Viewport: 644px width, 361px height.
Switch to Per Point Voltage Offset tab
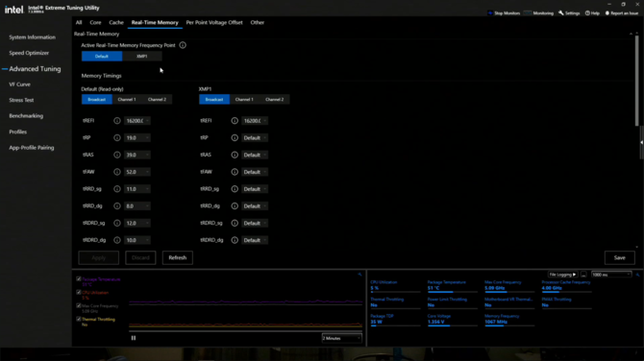[214, 23]
